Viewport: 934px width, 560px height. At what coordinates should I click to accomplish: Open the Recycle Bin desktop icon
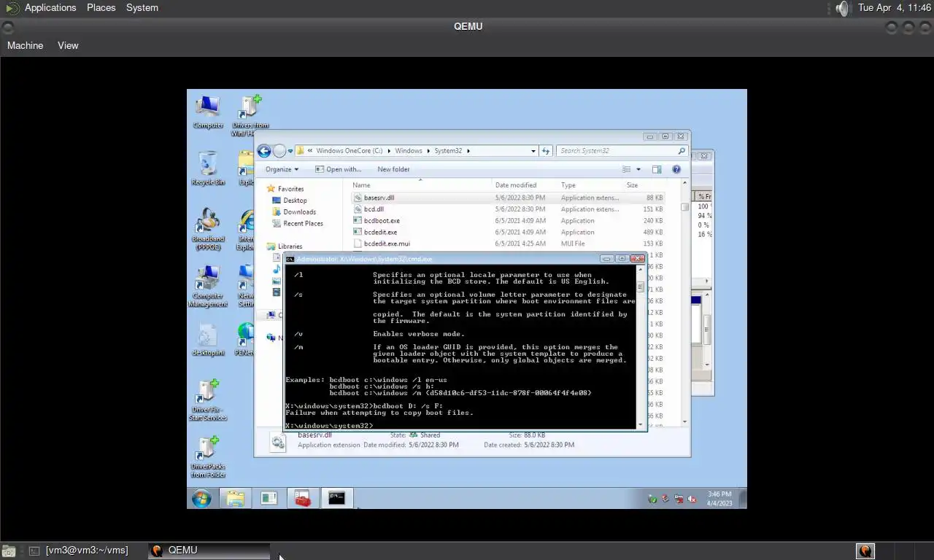pyautogui.click(x=208, y=168)
